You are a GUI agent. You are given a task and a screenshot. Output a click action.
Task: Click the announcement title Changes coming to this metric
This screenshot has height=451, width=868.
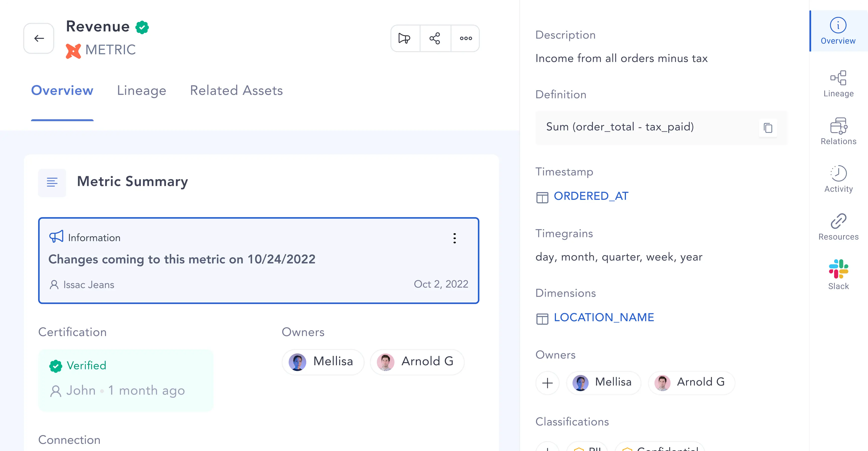182,259
